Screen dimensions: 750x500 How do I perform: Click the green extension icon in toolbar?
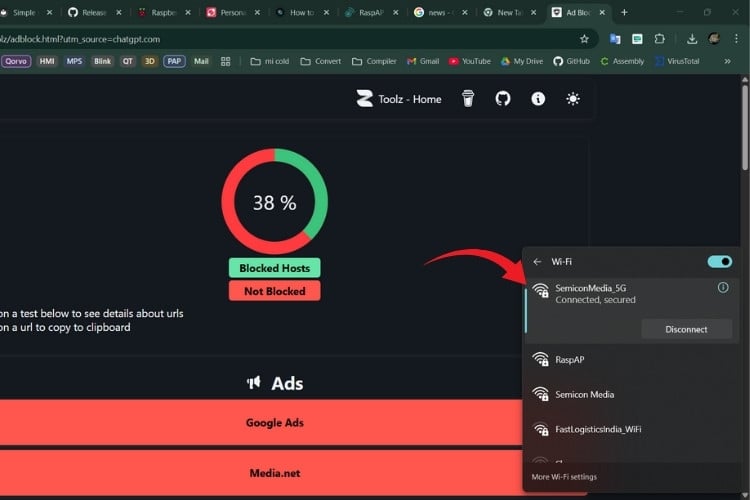click(637, 39)
